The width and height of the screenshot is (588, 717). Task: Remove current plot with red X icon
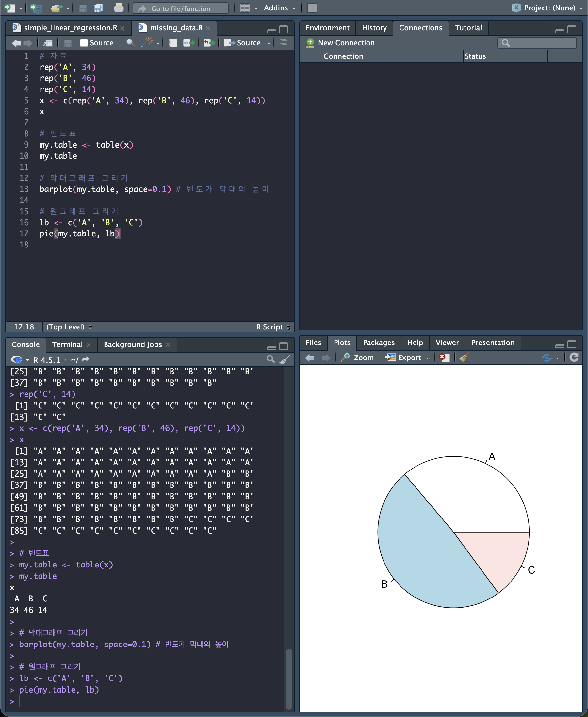pos(444,358)
